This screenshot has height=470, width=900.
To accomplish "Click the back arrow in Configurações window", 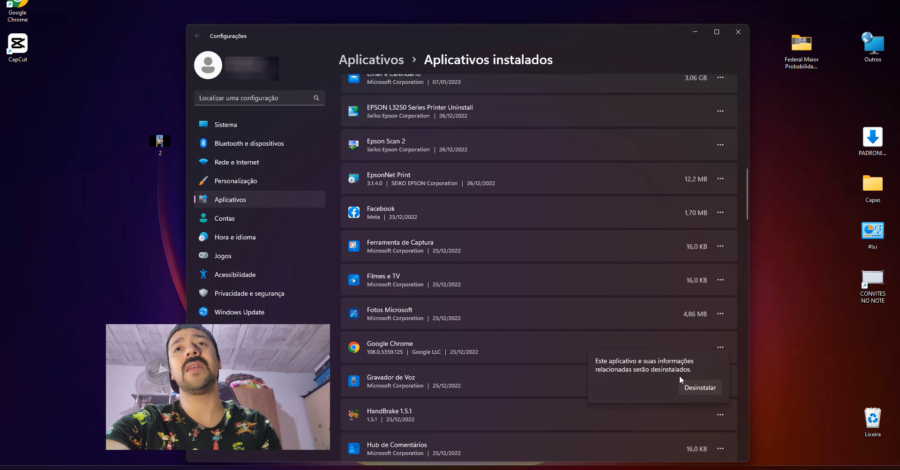I will tap(198, 36).
